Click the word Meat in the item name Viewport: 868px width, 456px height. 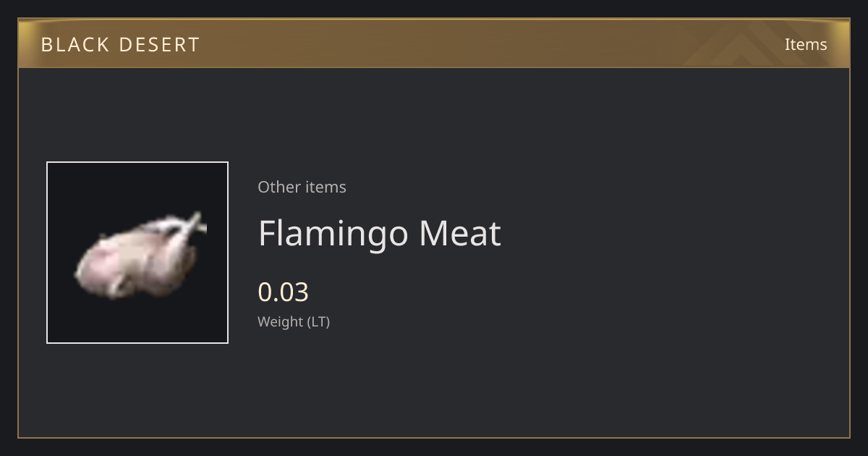(460, 233)
